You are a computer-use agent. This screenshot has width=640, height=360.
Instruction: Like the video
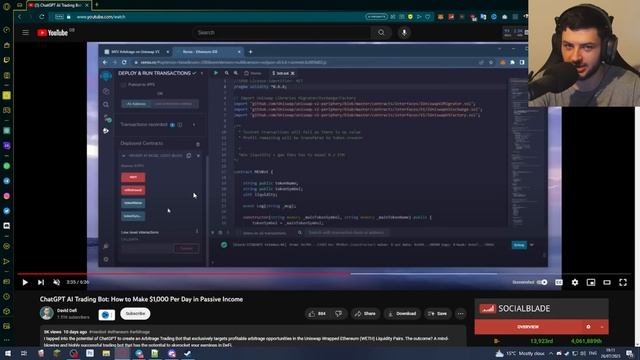pos(317,313)
